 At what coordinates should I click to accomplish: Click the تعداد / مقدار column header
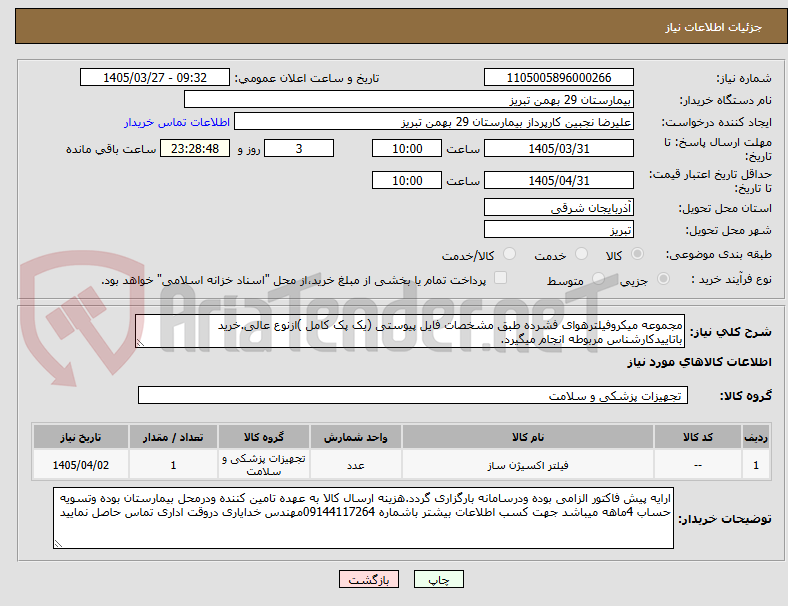point(173,437)
